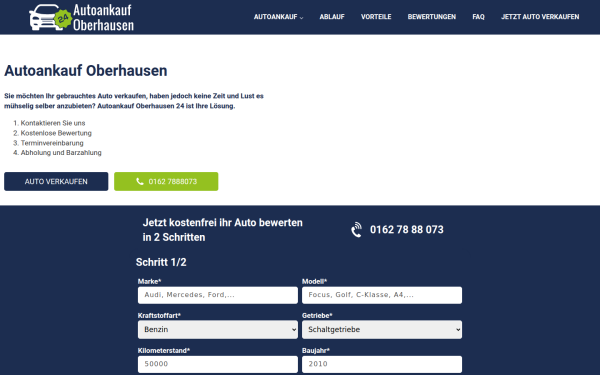The width and height of the screenshot is (600, 375).
Task: Click the phone number 0162 78 88 073
Action: pos(407,230)
